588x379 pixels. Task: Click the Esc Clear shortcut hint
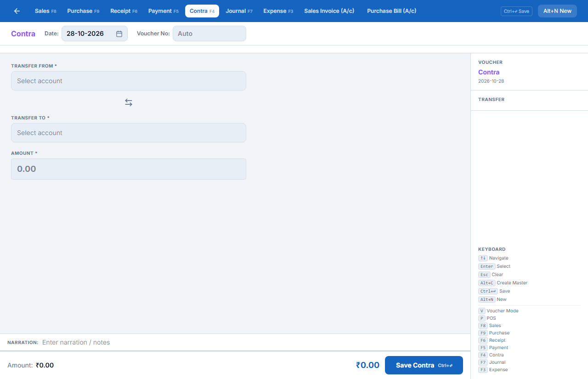pos(491,275)
